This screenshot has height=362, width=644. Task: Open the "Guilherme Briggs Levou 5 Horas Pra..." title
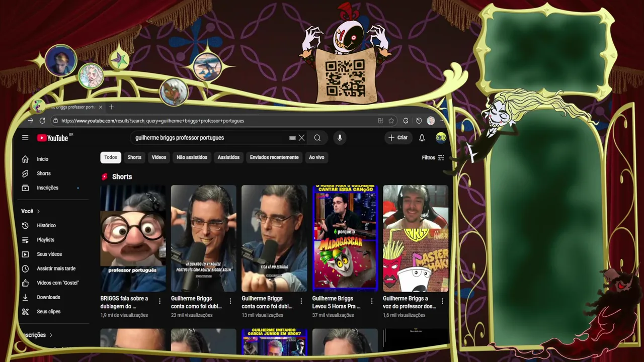point(336,302)
